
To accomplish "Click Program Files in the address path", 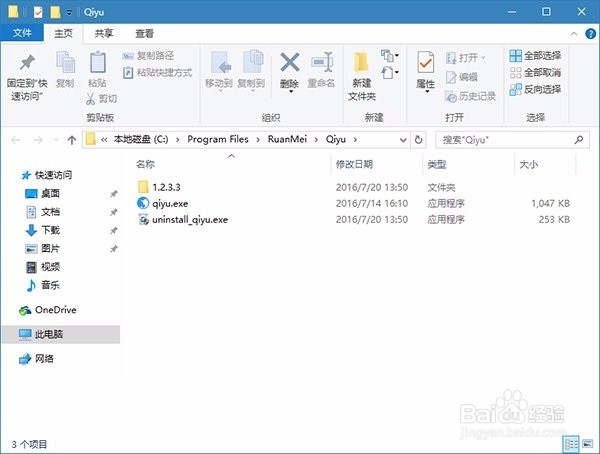I will point(218,139).
